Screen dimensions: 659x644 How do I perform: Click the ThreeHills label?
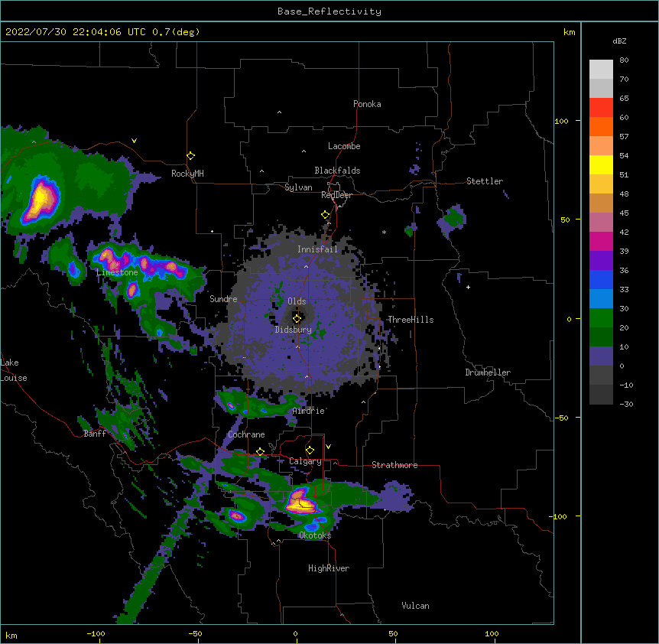411,320
